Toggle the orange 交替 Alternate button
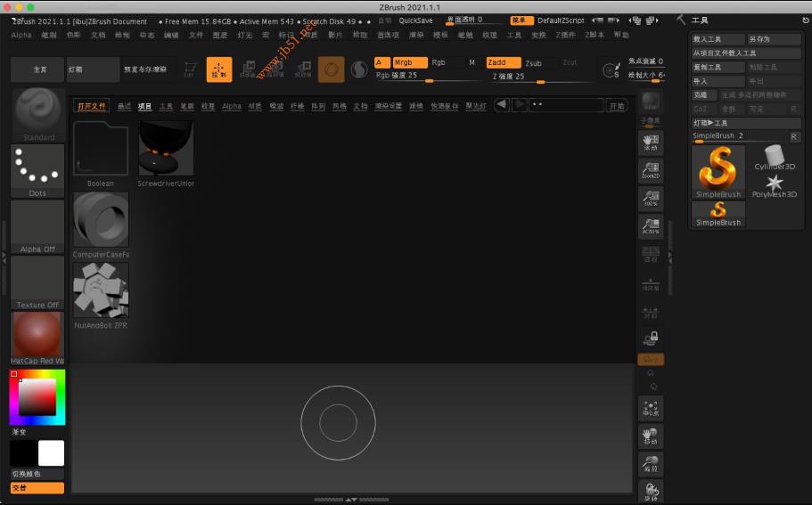 coord(37,487)
